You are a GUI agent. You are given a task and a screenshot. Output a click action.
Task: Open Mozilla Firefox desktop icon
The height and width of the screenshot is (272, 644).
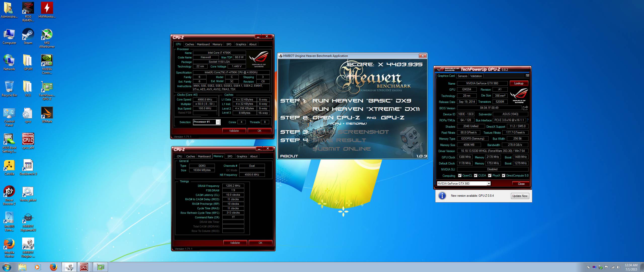coord(9,248)
